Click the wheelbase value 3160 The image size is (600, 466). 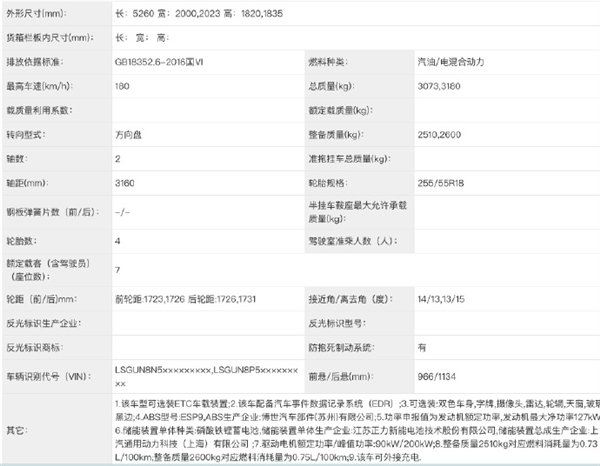tap(126, 184)
